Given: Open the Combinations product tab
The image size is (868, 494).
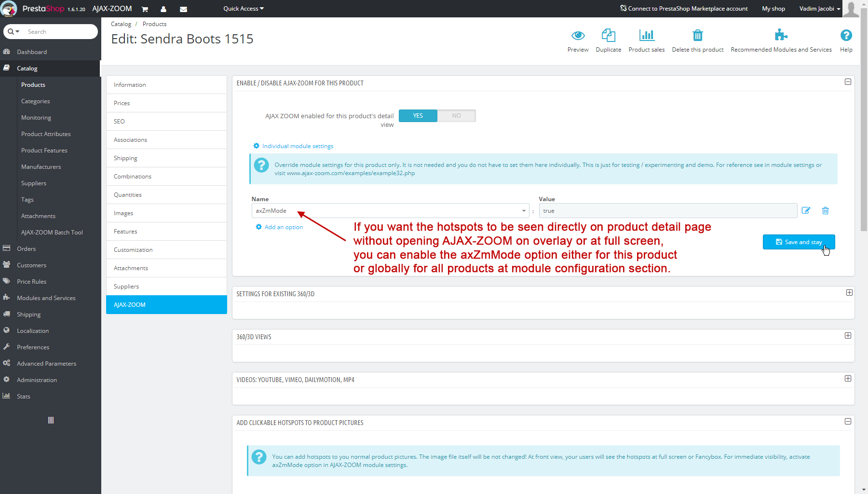Looking at the screenshot, I should point(166,177).
